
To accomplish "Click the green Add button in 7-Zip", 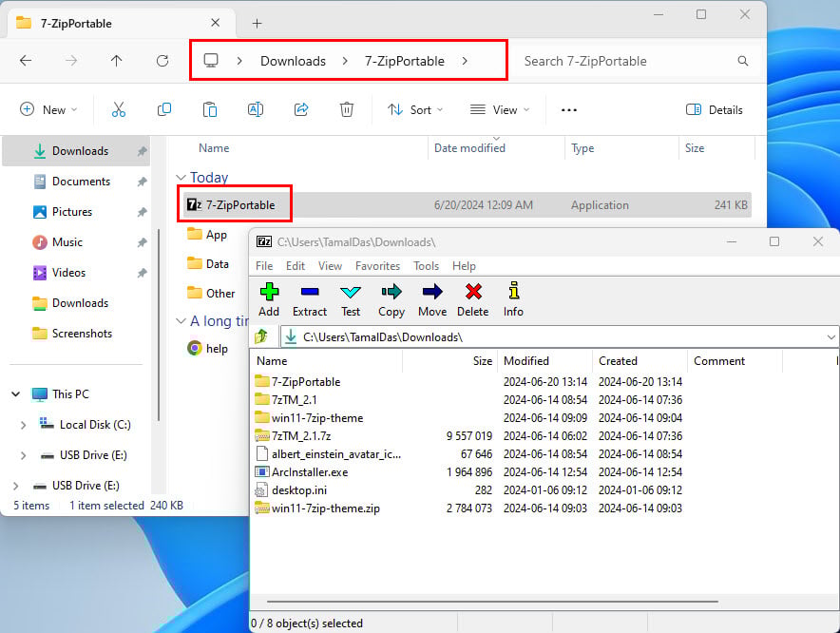I will [269, 293].
